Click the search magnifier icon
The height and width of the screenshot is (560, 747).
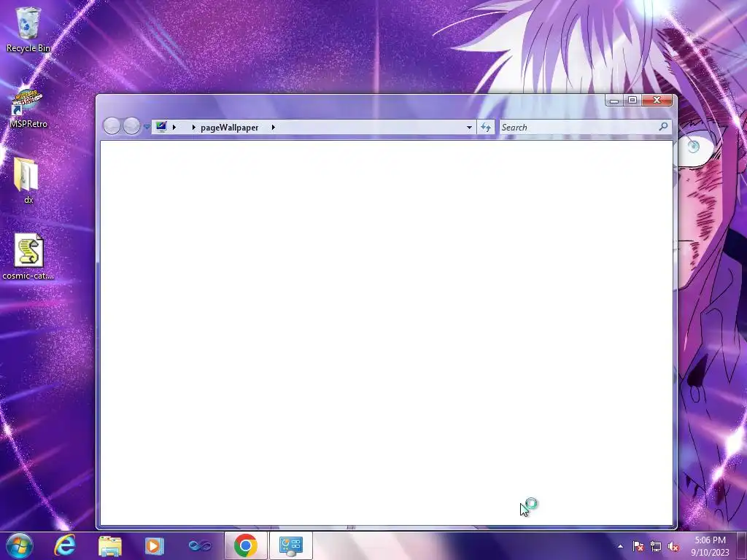pyautogui.click(x=663, y=127)
